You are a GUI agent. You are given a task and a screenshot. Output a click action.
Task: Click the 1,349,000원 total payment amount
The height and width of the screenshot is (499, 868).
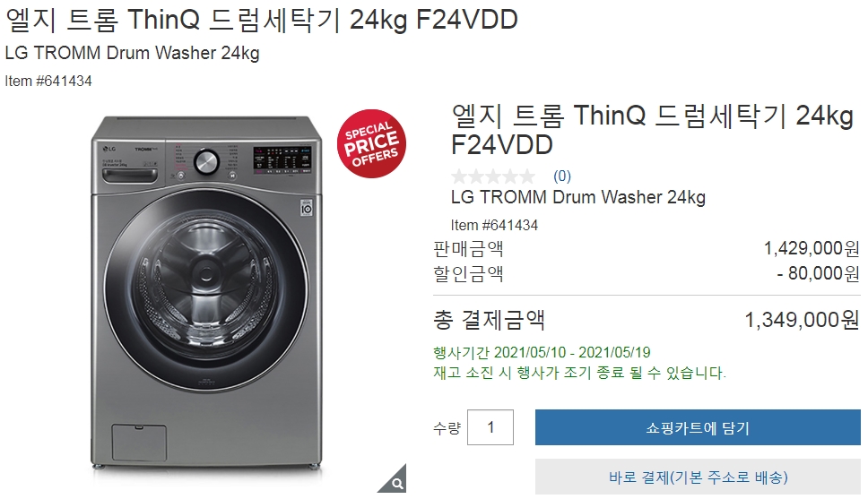point(803,320)
